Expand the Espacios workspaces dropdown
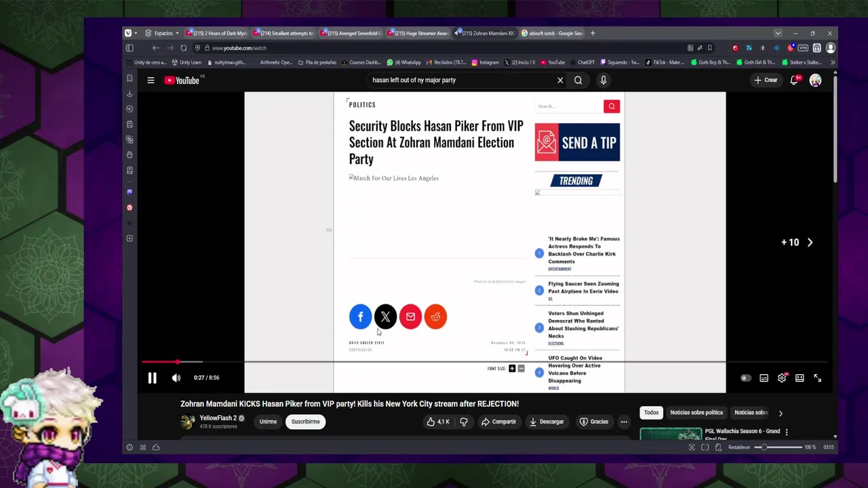This screenshot has width=868, height=488. point(162,33)
